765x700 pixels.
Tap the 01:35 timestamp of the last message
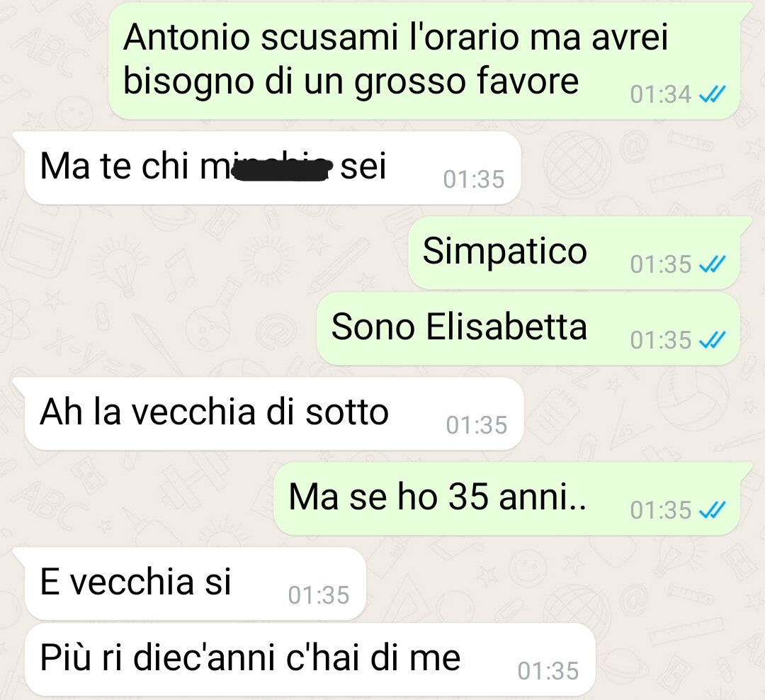(x=548, y=671)
